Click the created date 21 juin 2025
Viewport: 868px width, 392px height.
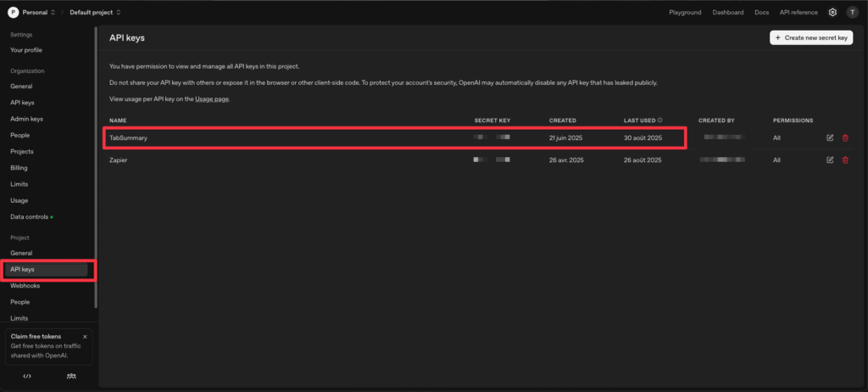[x=565, y=137]
